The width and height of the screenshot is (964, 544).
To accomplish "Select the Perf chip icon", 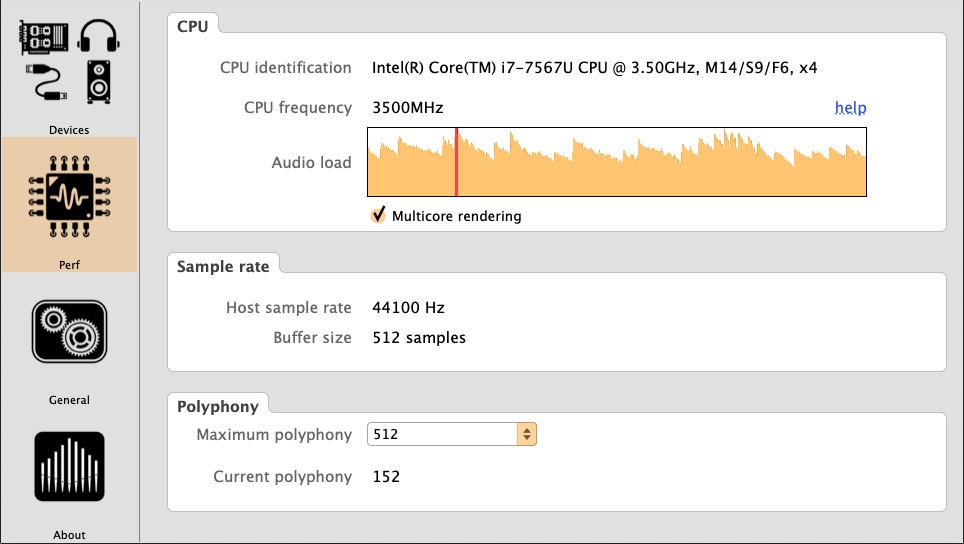I will pos(69,196).
